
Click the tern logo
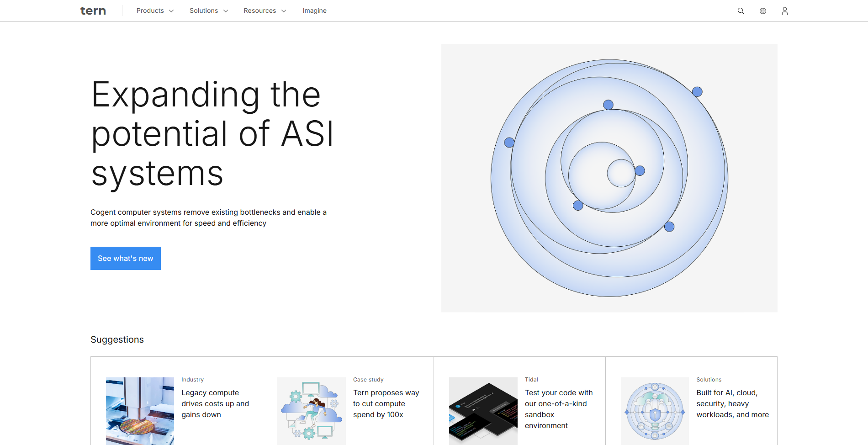click(93, 11)
